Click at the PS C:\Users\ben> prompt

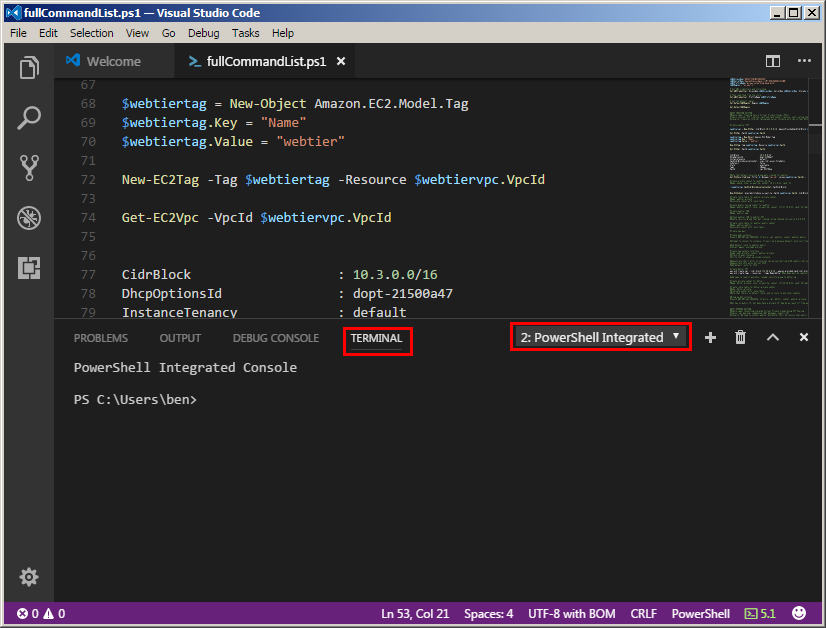point(135,400)
